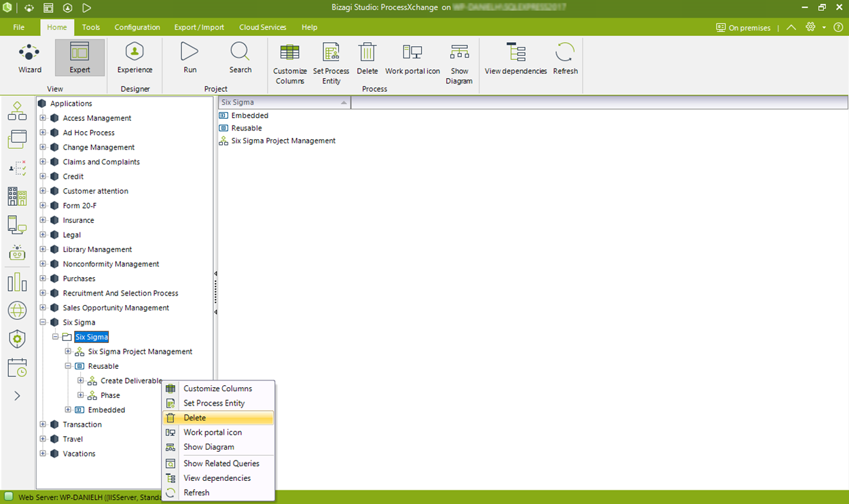The image size is (849, 504).
Task: Select Phase process in the tree
Action: pos(110,395)
